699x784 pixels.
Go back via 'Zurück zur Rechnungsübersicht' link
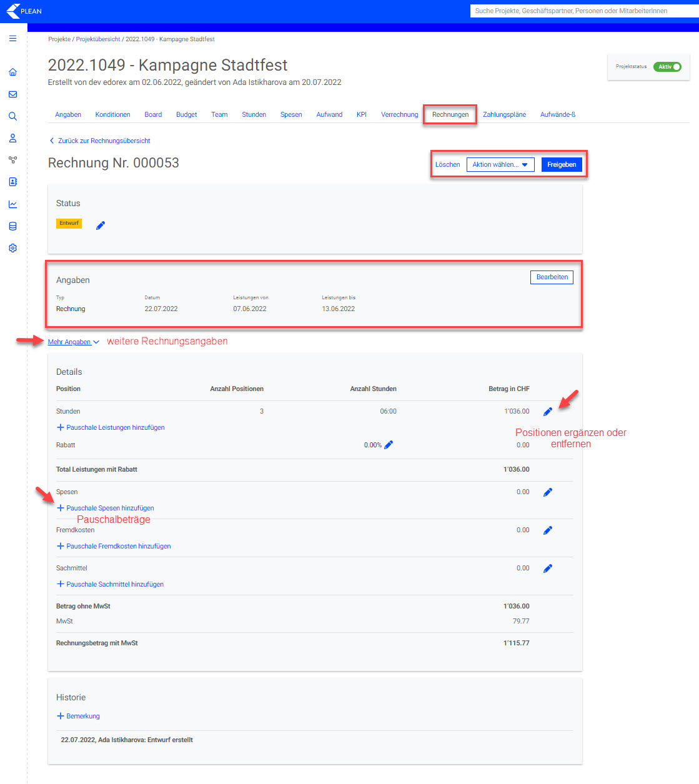click(x=104, y=141)
